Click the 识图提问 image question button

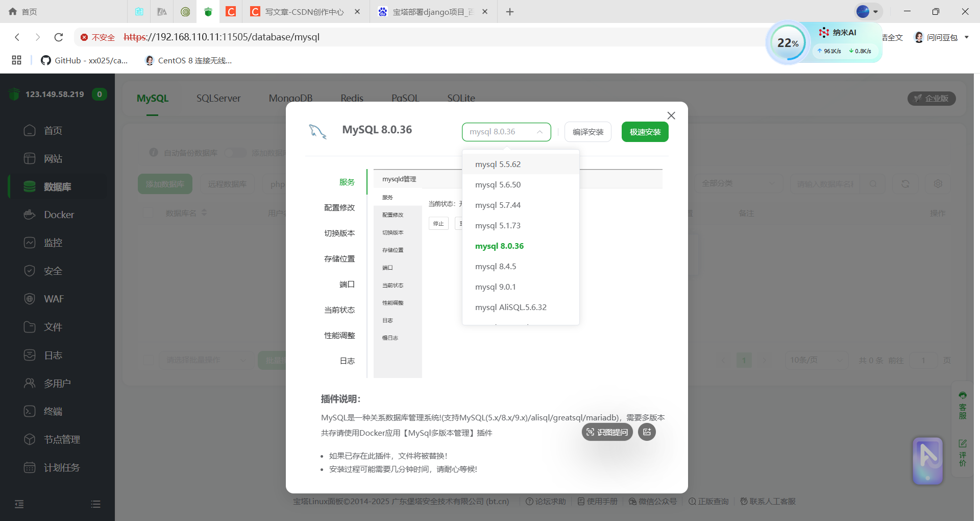(x=607, y=432)
